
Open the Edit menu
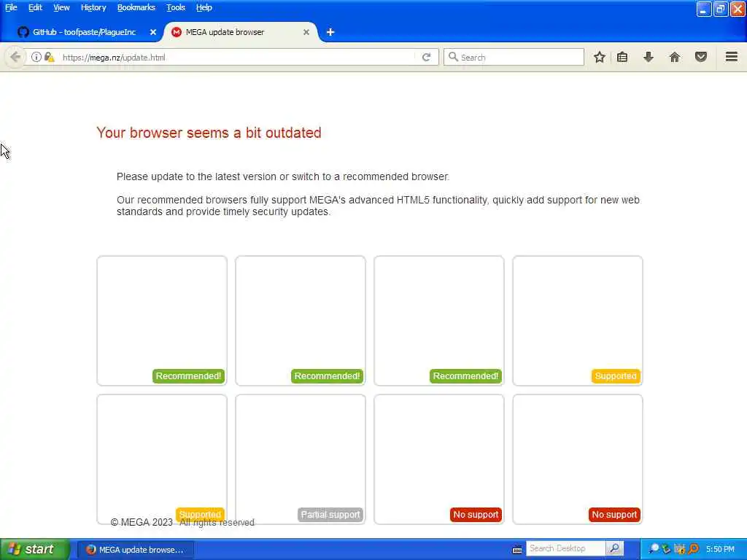[x=35, y=7]
